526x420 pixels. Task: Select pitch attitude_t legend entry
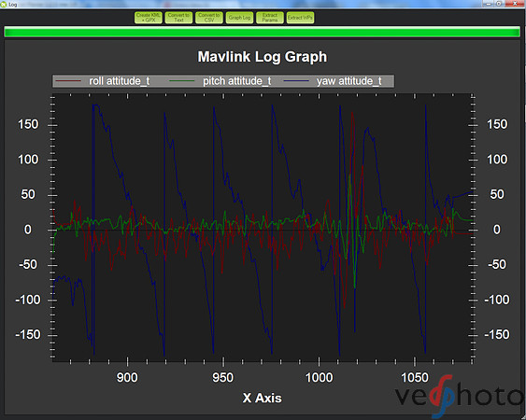point(220,81)
